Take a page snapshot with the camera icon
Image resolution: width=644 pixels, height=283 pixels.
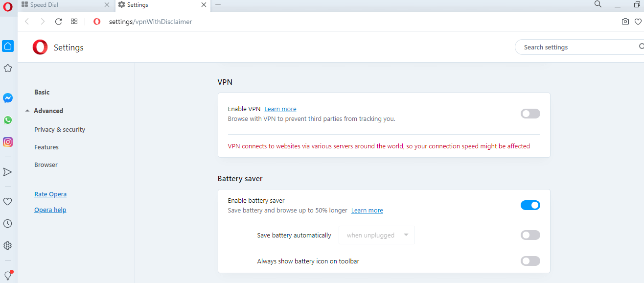(625, 22)
